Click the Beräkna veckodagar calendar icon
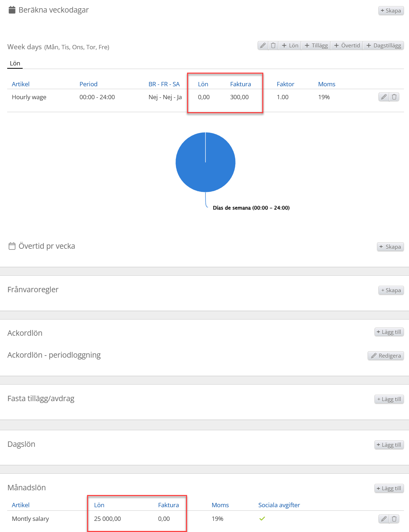This screenshot has width=409, height=532. [12, 10]
